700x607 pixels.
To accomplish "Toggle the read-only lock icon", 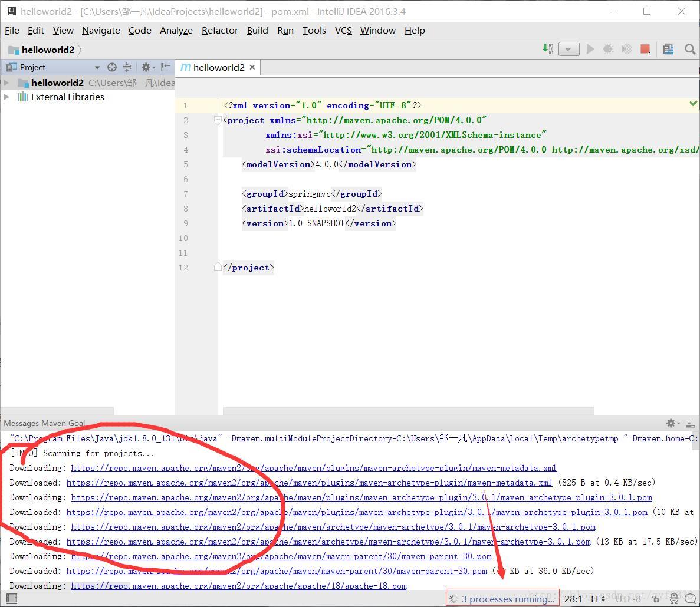I will [656, 599].
